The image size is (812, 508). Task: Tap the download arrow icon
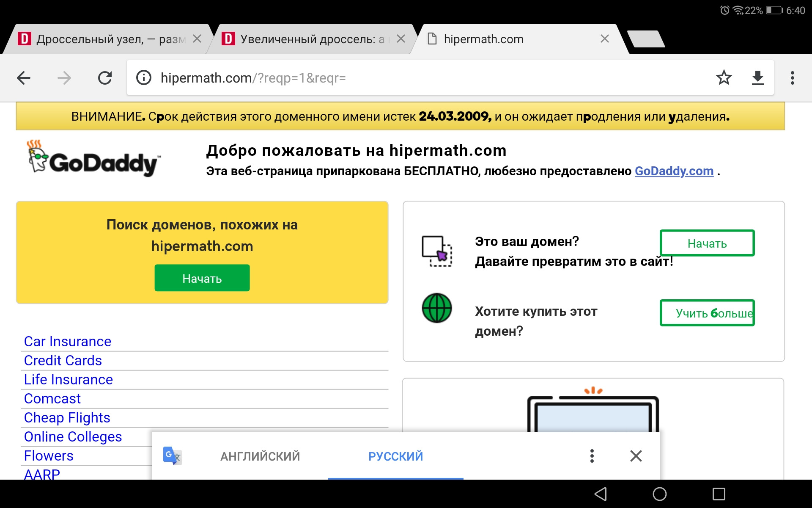tap(757, 78)
